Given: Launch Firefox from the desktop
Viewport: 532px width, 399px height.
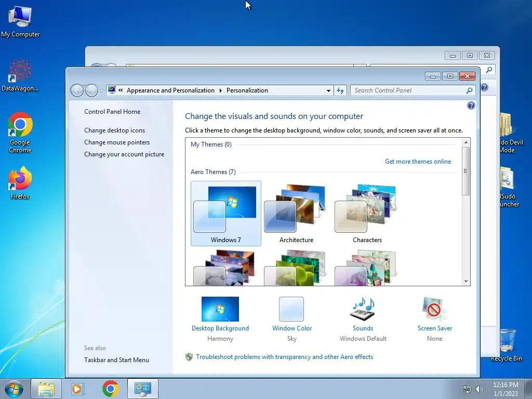Looking at the screenshot, I should 20,182.
